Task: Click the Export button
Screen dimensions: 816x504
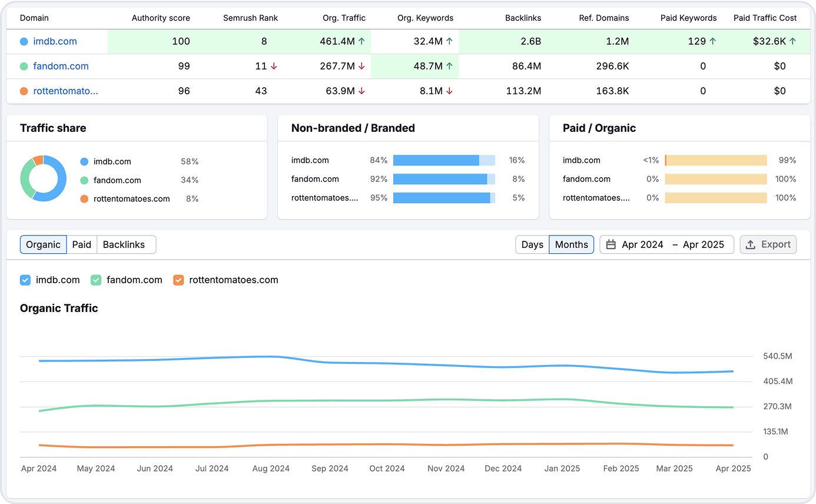Action: [768, 244]
